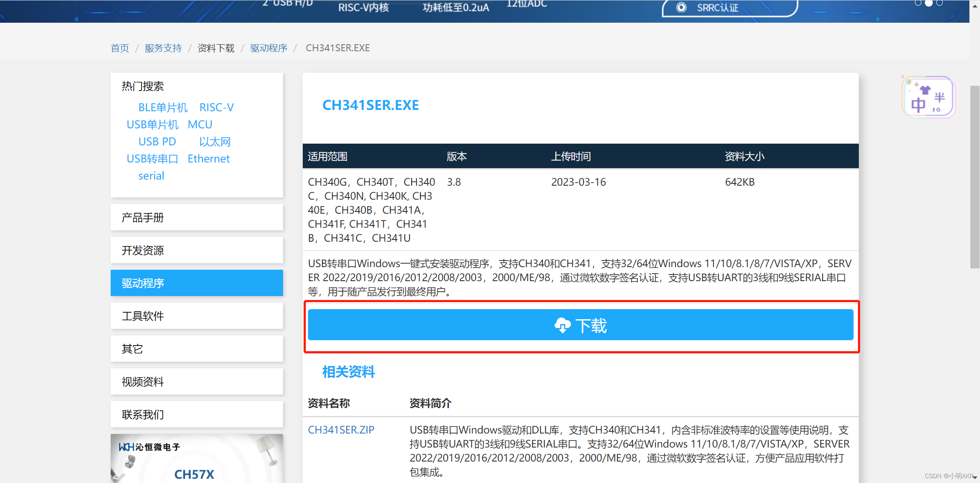Select the BLE单片机 hot search link

pyautogui.click(x=163, y=107)
